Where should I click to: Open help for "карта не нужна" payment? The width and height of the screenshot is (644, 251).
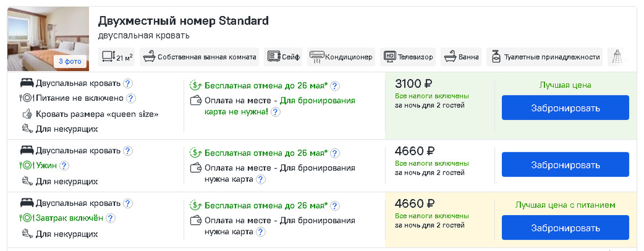coord(275,112)
